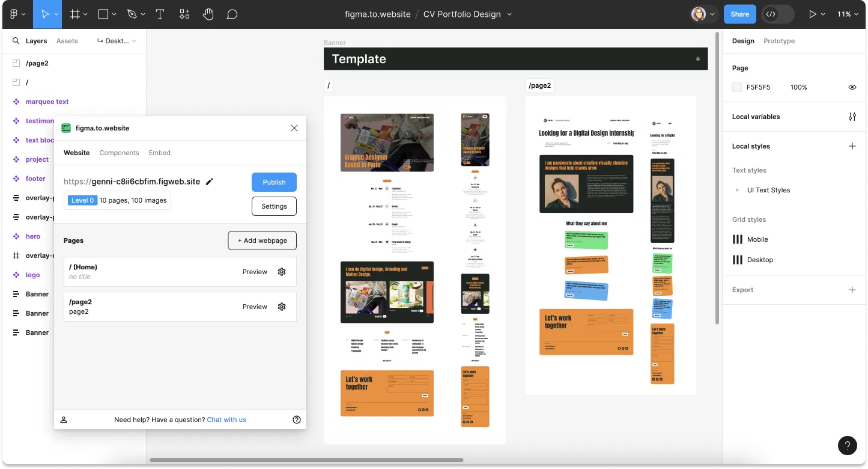This screenshot has height=469, width=868.
Task: Open settings gear for Home page
Action: coord(282,272)
